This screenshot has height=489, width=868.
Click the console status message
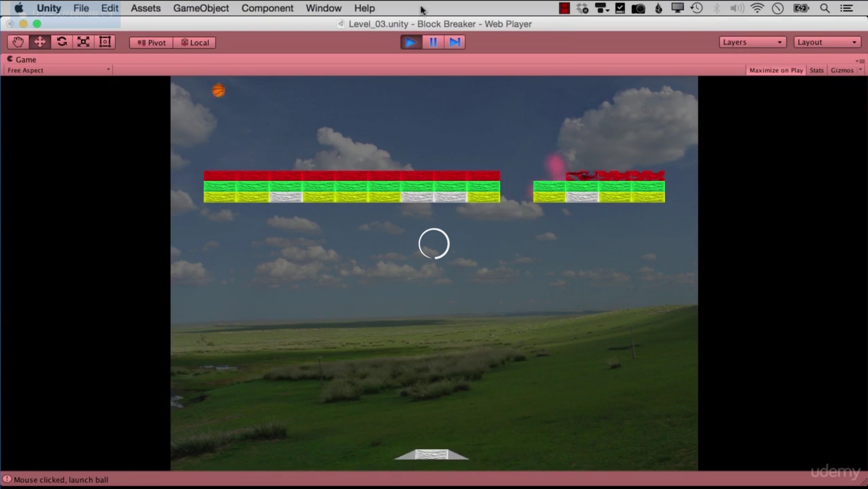pos(61,480)
